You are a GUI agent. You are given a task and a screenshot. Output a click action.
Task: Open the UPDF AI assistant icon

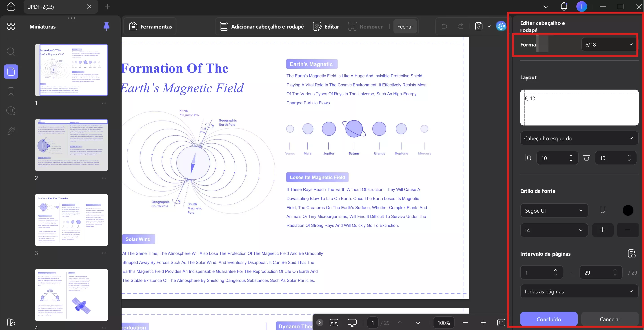click(501, 26)
